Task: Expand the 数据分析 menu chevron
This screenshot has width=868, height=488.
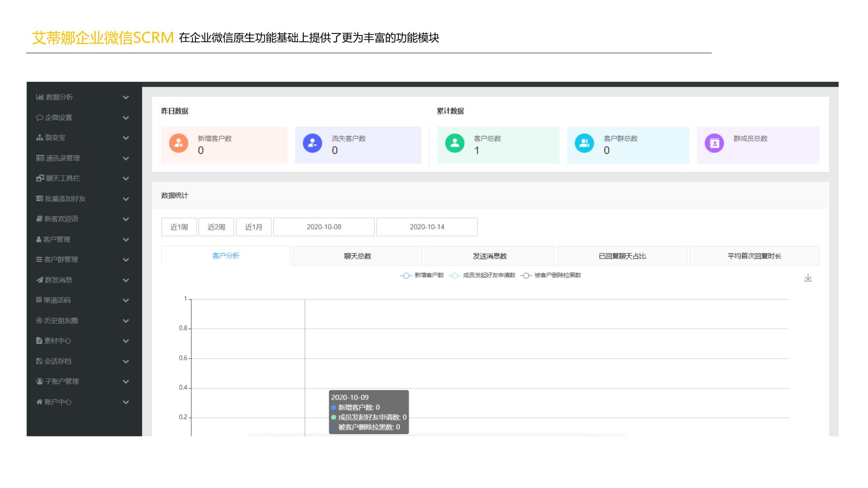Action: pyautogui.click(x=126, y=97)
